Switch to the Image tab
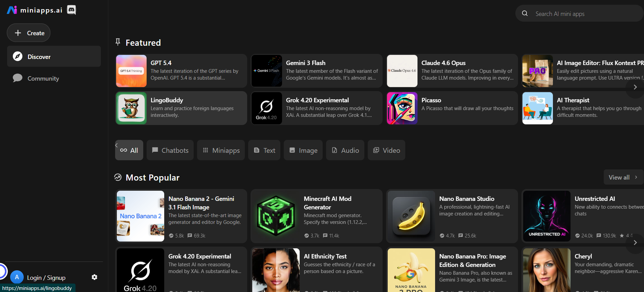 click(303, 150)
